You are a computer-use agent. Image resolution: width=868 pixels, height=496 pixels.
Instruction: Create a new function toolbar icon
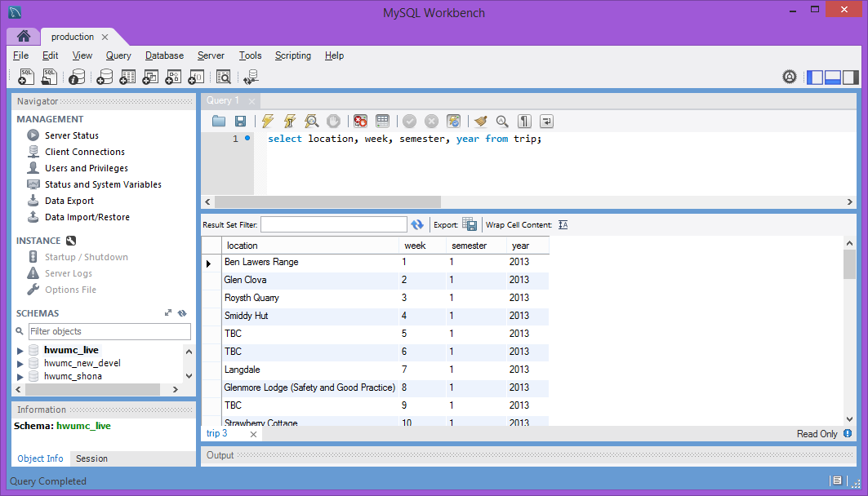pyautogui.click(x=196, y=77)
